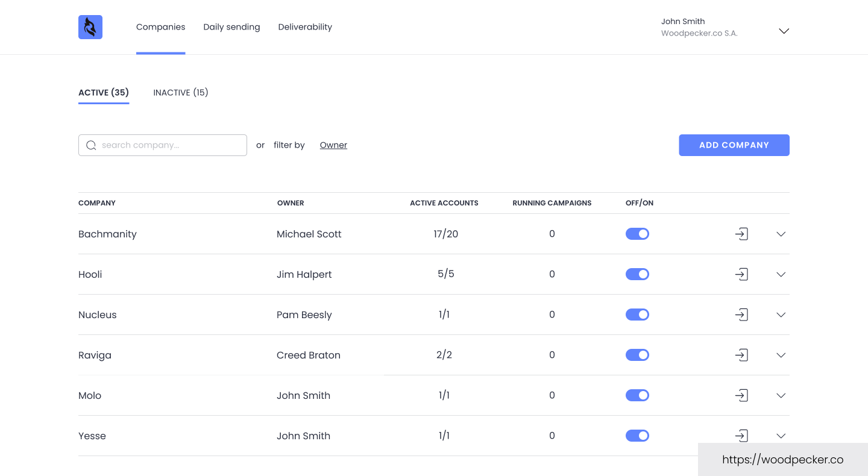Click the search magnifier icon
The height and width of the screenshot is (476, 868).
click(91, 145)
